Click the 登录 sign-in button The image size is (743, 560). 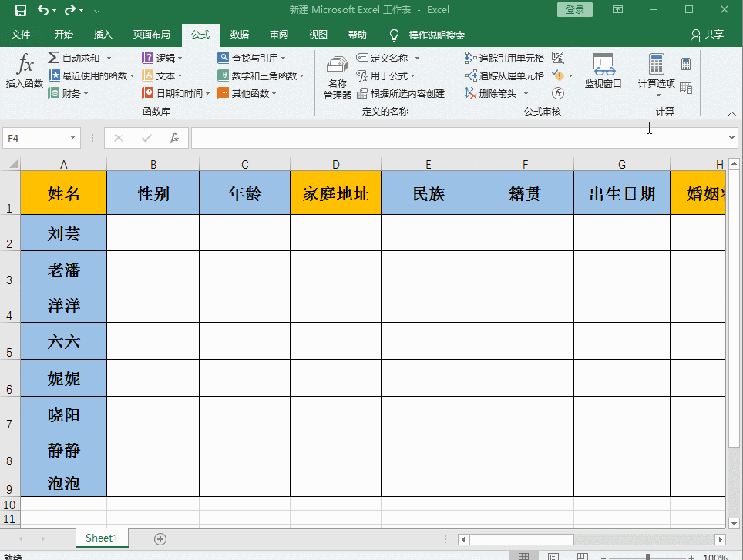[574, 10]
